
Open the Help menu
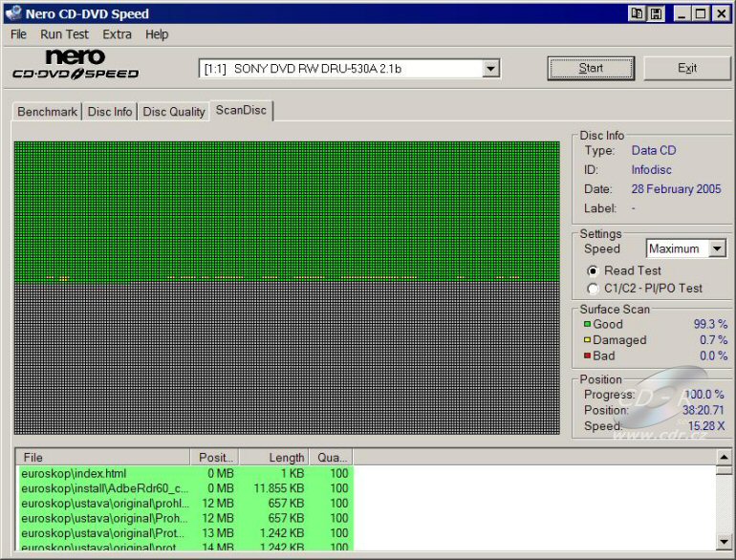(157, 34)
